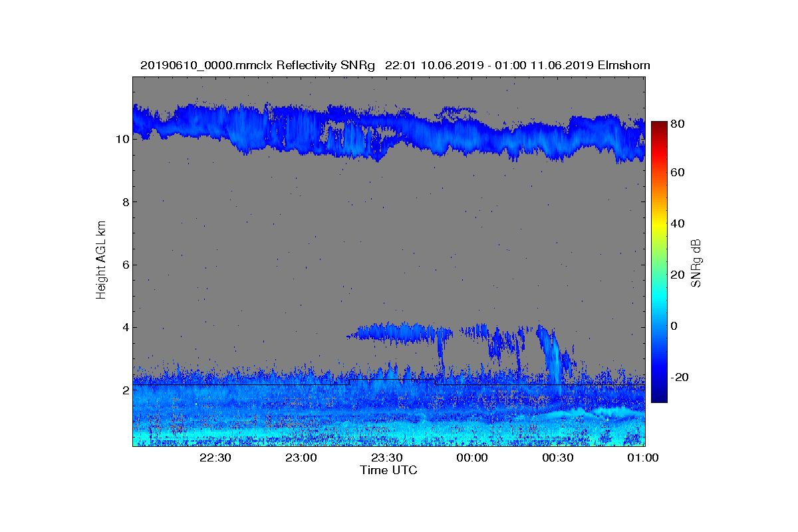Click the colorbar value 40
Viewport: 798px width, 532px height.
[x=678, y=223]
